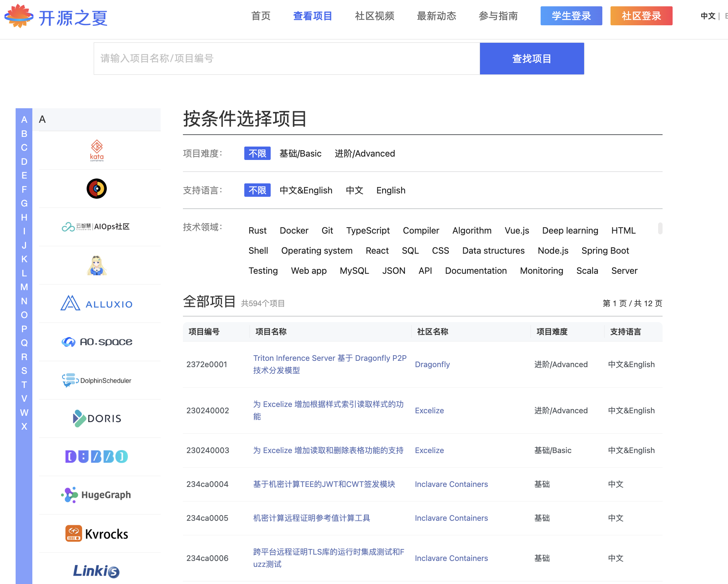Click the tech area list scrollbar
This screenshot has width=728, height=584.
[x=660, y=228]
